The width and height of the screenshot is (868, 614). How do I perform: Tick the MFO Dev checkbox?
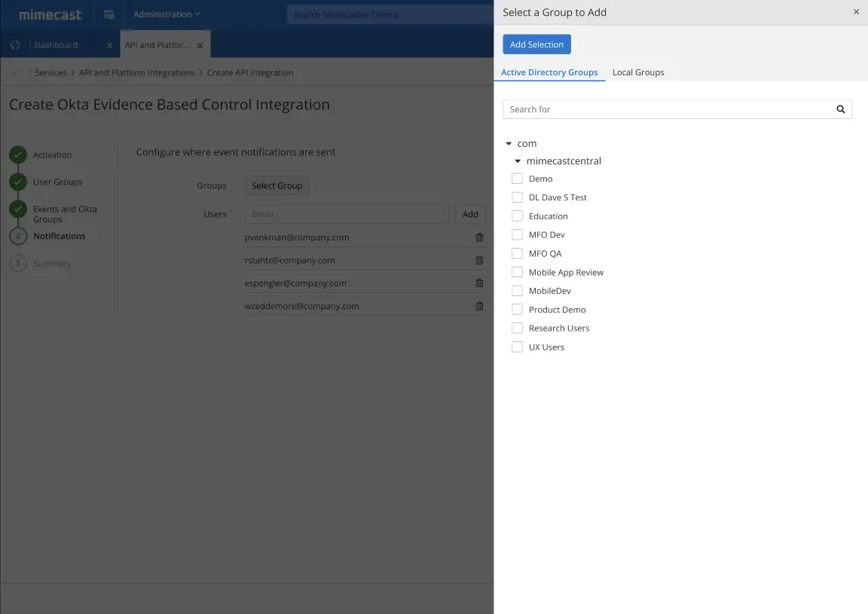[x=517, y=235]
